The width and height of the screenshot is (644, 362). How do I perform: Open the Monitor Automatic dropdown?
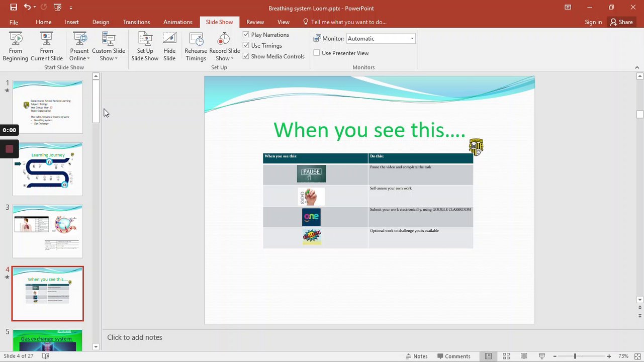tap(381, 39)
